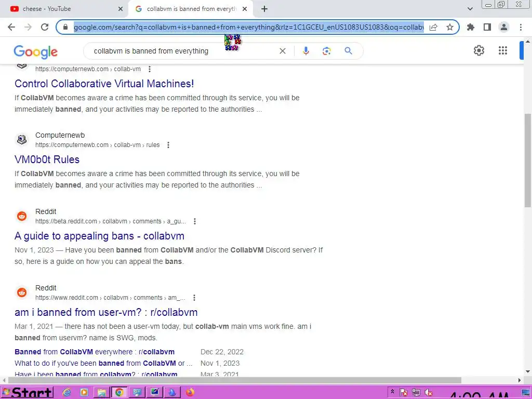
Task: Click the vertical page scrollbar
Action: (528, 160)
